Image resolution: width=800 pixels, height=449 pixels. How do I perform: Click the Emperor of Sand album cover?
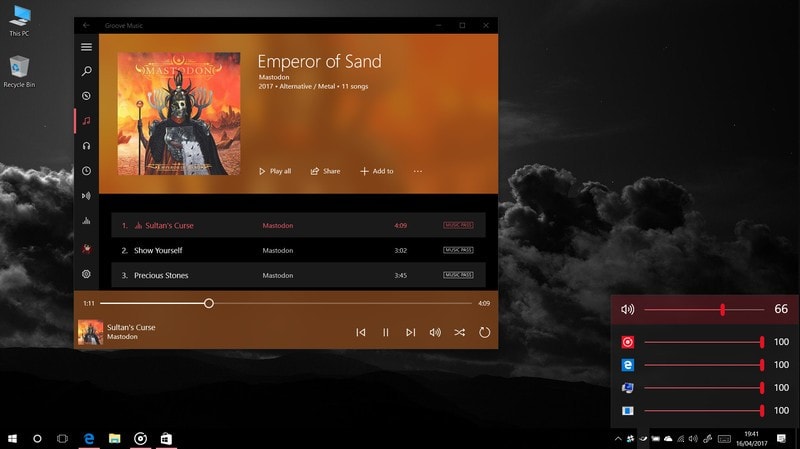pyautogui.click(x=179, y=114)
